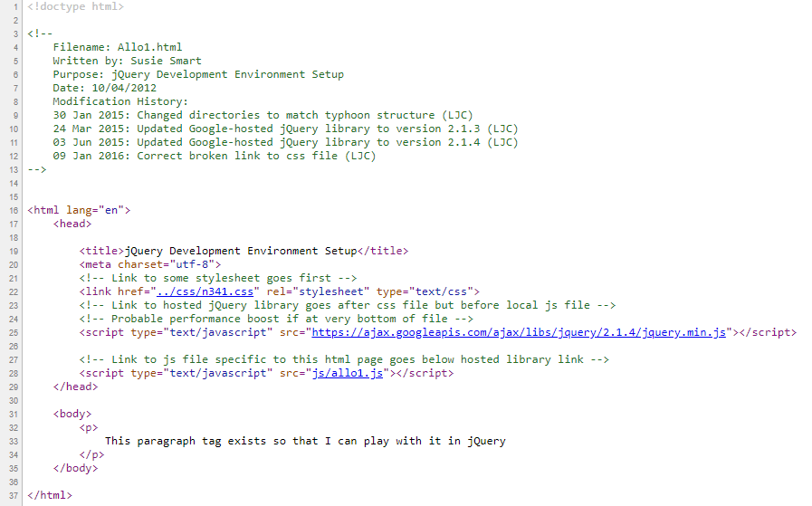
Task: Click the doctype html declaration text
Action: click(x=76, y=6)
